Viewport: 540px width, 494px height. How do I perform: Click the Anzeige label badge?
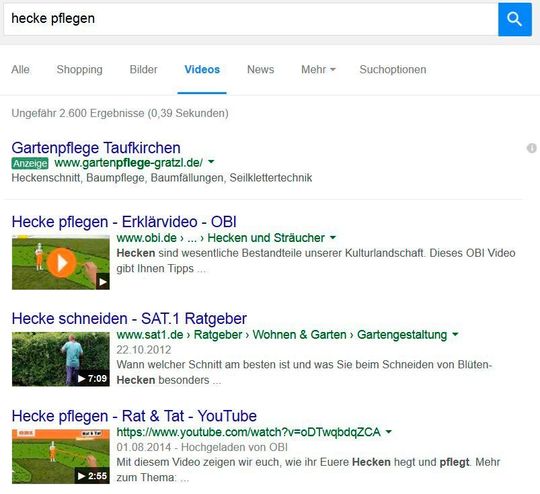tap(30, 163)
